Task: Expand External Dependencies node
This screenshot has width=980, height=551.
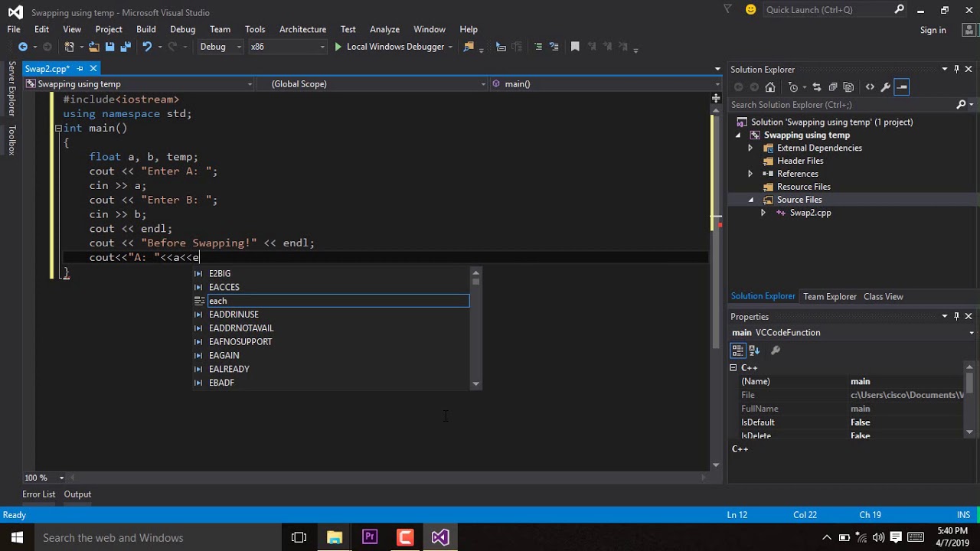Action: pyautogui.click(x=750, y=148)
